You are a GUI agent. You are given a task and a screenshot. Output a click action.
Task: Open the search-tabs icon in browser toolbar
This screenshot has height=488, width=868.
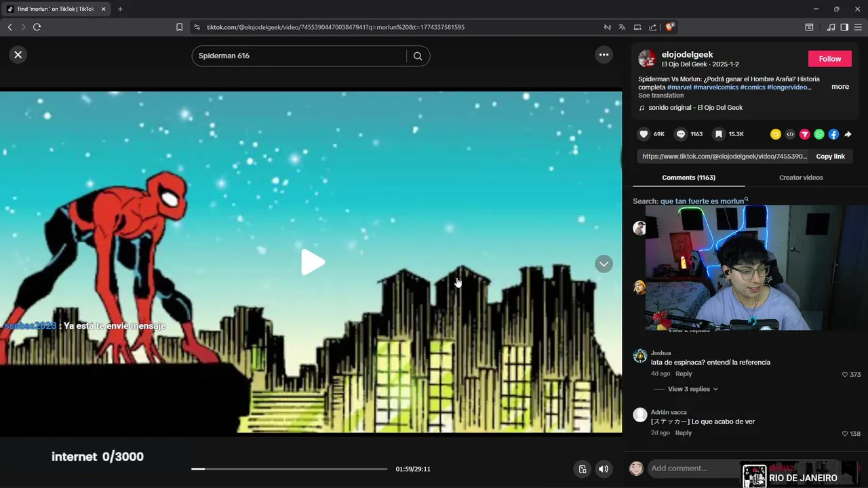coord(809,27)
